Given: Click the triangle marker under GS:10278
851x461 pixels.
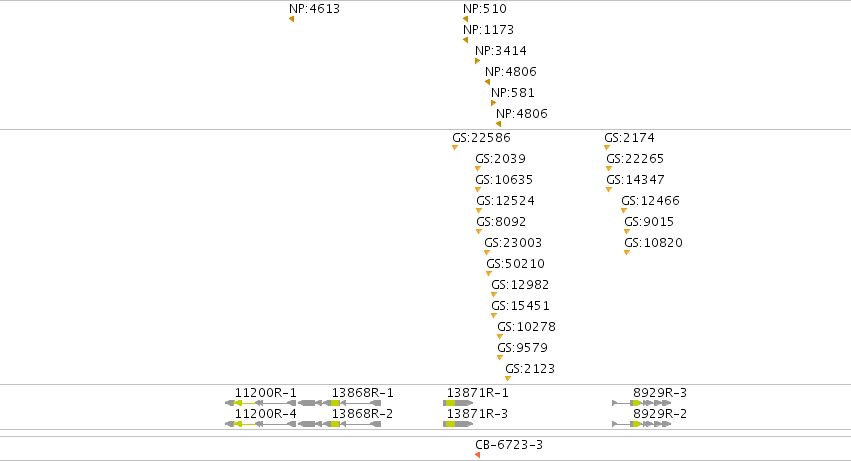Looking at the screenshot, I should [x=500, y=337].
